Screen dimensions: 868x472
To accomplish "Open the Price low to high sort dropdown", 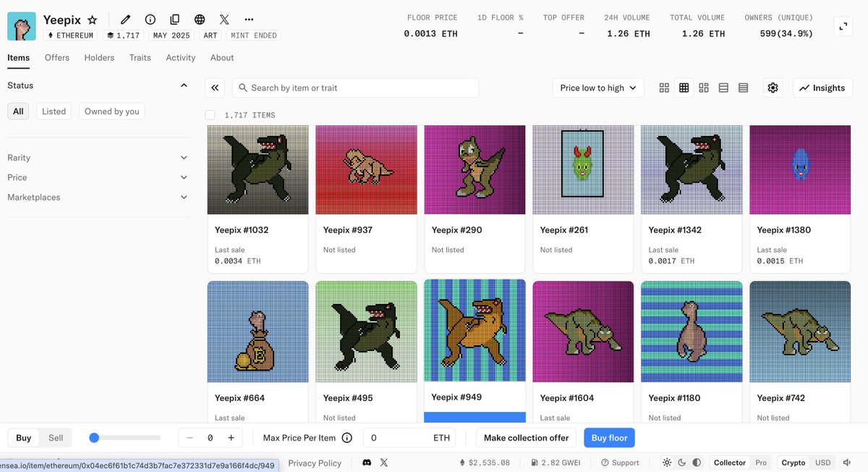I will tap(598, 88).
